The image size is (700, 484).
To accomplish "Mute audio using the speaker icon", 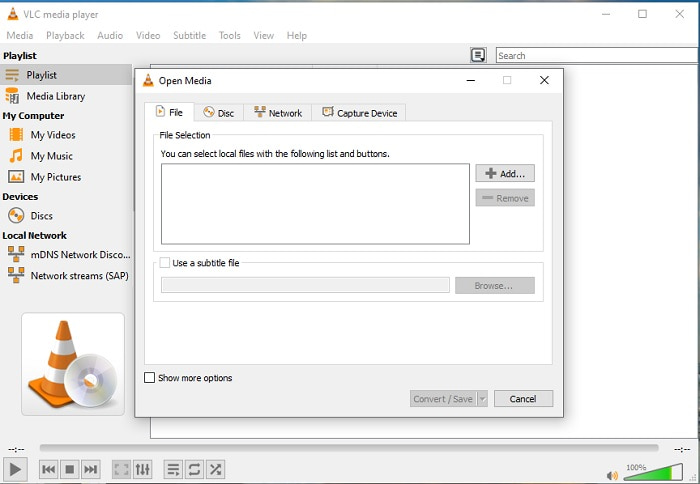I will [612, 476].
